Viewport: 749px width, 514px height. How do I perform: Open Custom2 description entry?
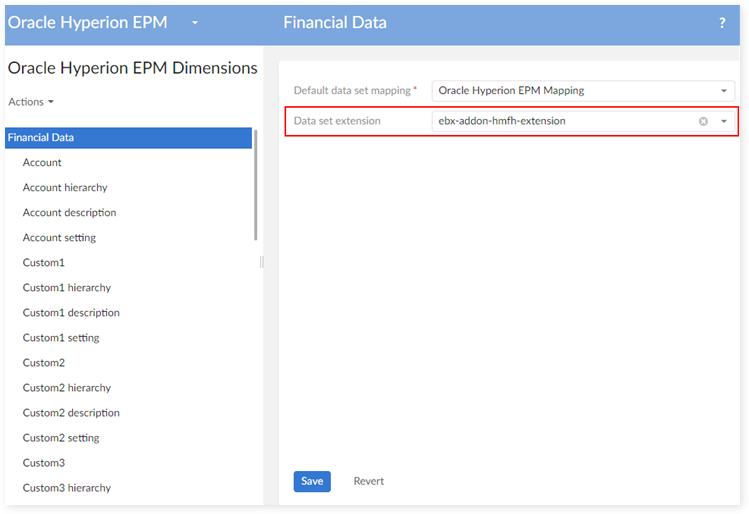pyautogui.click(x=71, y=413)
